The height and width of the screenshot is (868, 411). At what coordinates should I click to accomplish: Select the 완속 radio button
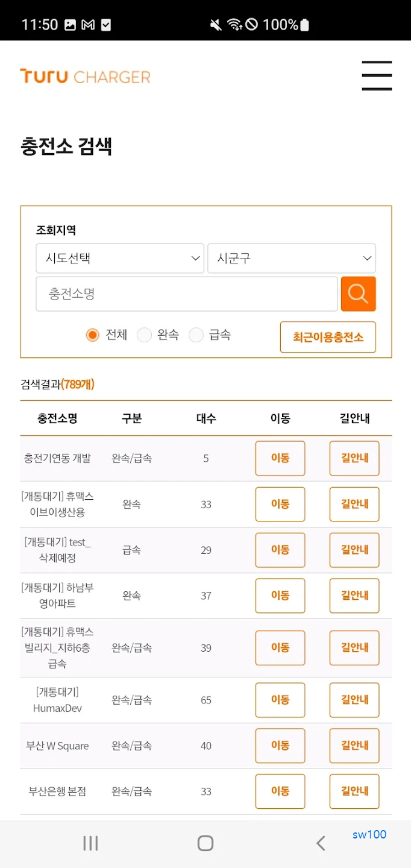pos(145,335)
